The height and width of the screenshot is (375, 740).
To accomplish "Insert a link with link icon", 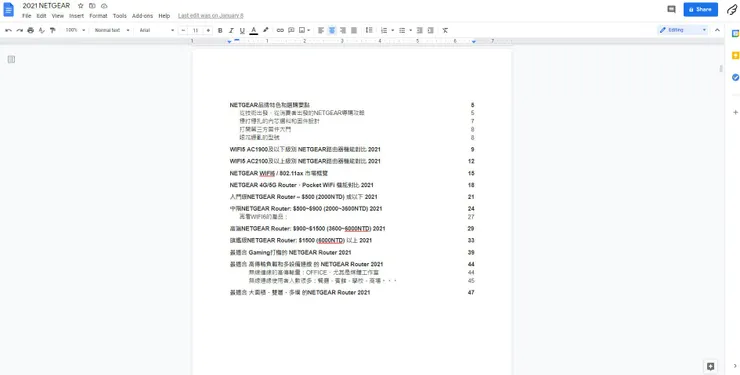I will (x=280, y=30).
